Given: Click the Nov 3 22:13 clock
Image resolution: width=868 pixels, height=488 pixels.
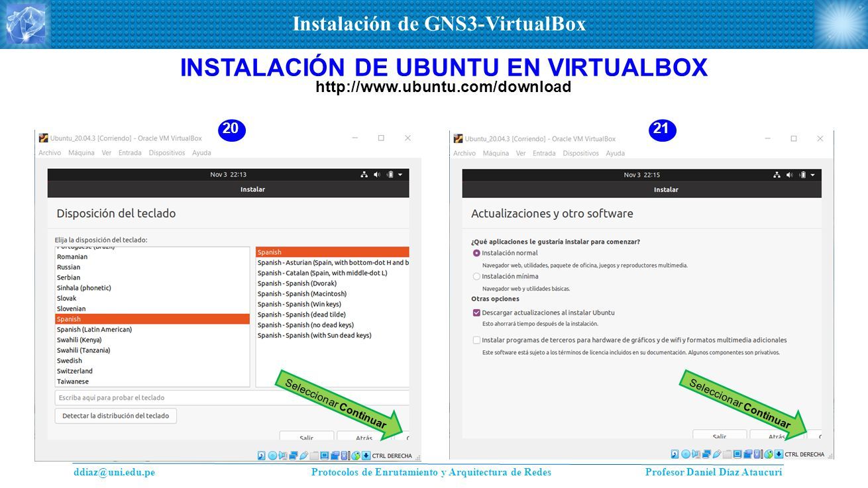Looking at the screenshot, I should (228, 175).
